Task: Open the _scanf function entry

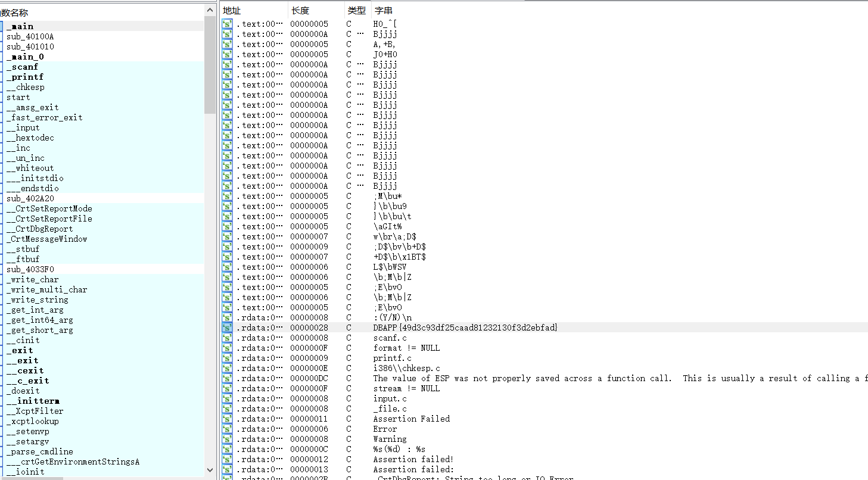Action: (23, 67)
